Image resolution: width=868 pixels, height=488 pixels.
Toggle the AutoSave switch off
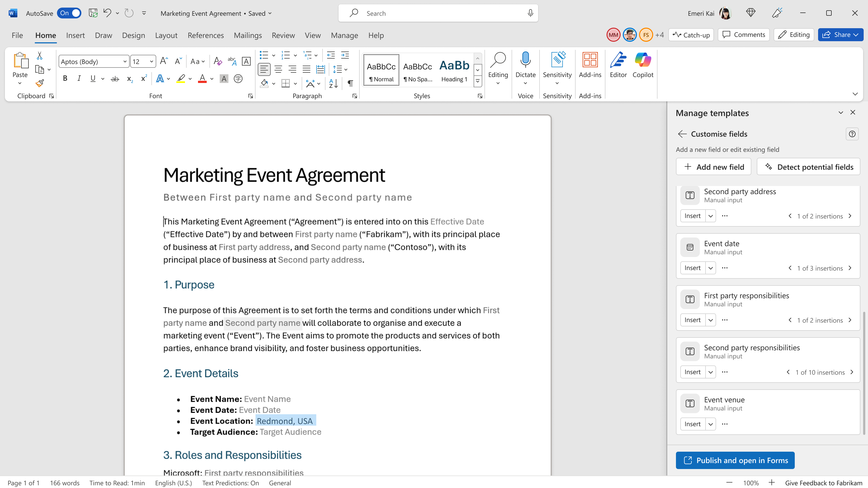point(69,13)
